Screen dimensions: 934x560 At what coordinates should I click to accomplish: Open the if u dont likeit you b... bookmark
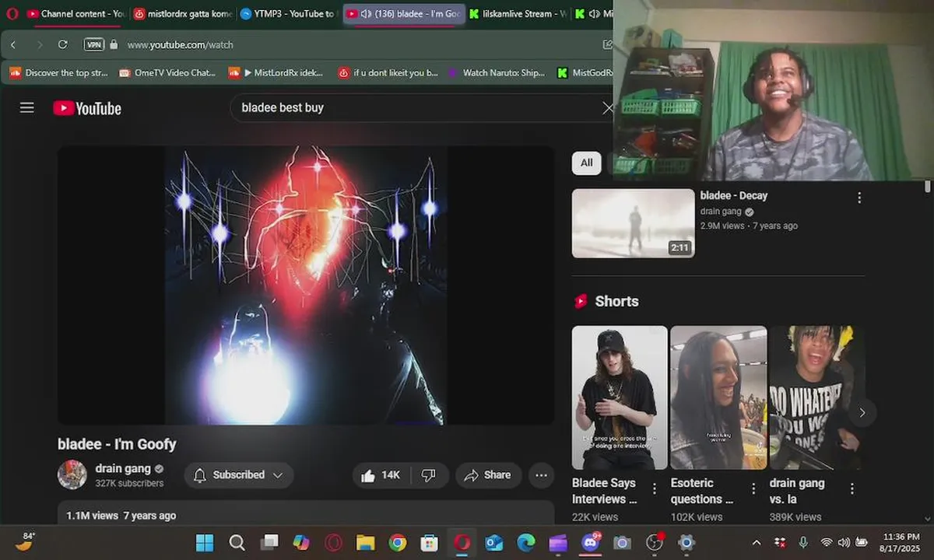coord(388,73)
